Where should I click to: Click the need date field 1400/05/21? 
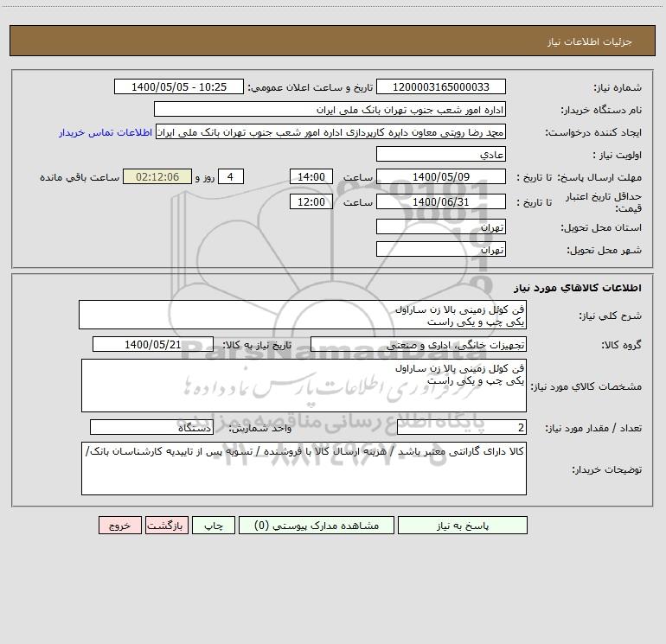pyautogui.click(x=153, y=344)
